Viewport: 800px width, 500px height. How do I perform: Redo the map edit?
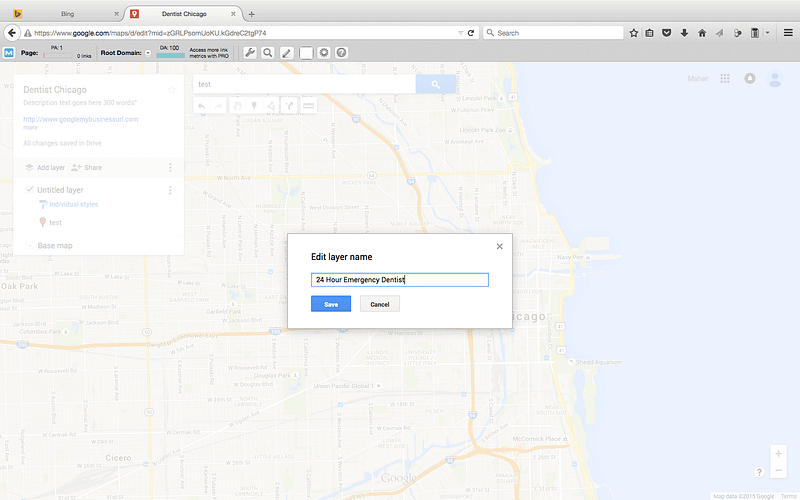pos(218,106)
